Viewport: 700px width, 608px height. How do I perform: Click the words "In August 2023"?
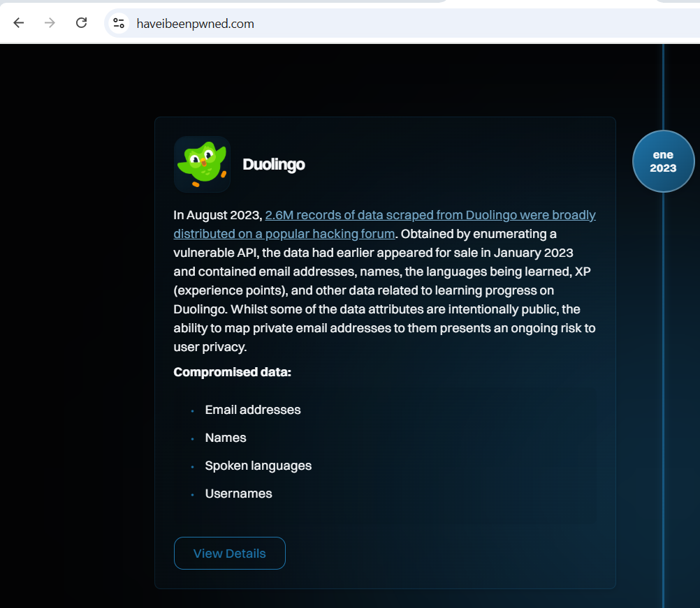point(217,215)
